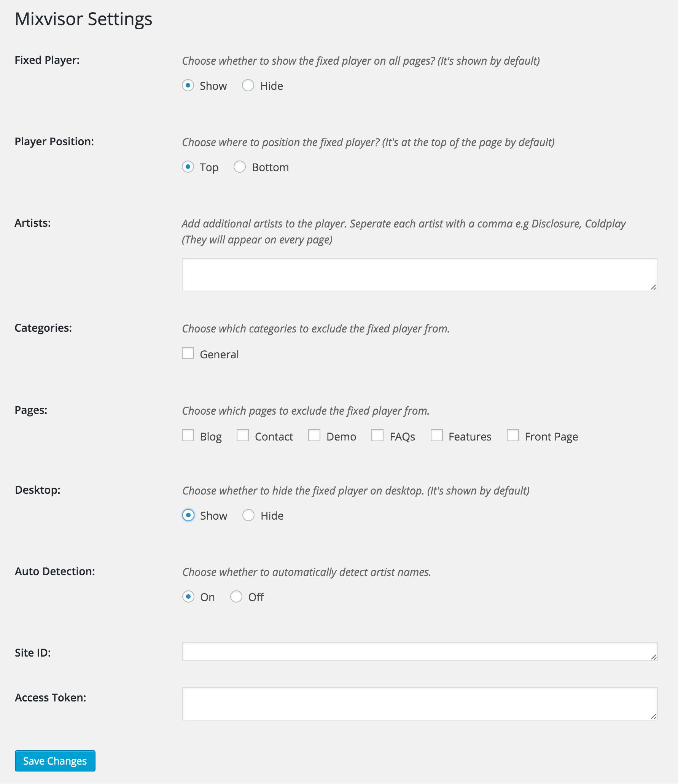Image resolution: width=678 pixels, height=784 pixels.
Task: Tick the Front Page checkbox
Action: click(x=513, y=435)
